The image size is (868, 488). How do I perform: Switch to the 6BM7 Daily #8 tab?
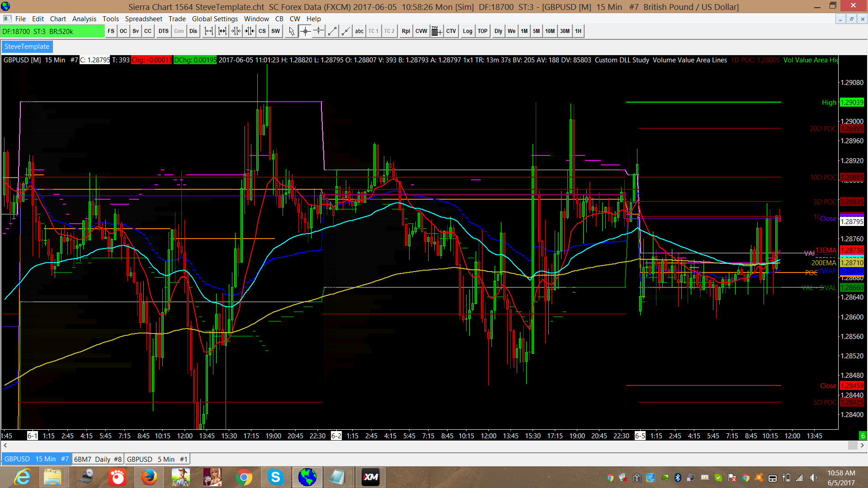[x=98, y=459]
